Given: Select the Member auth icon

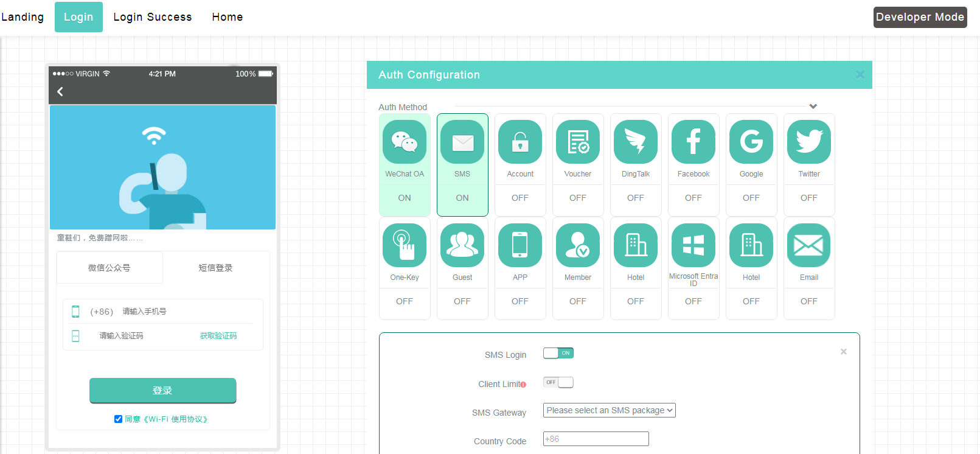Looking at the screenshot, I should click(x=578, y=245).
